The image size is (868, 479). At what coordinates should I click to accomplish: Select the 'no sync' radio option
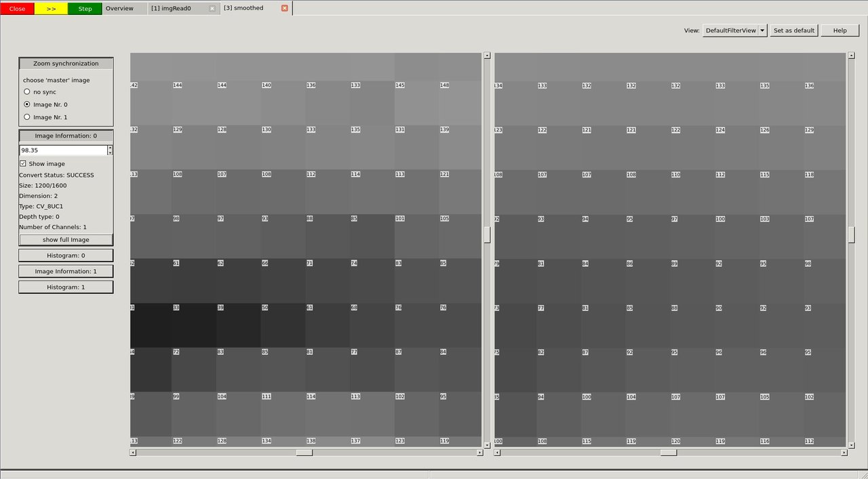(27, 91)
